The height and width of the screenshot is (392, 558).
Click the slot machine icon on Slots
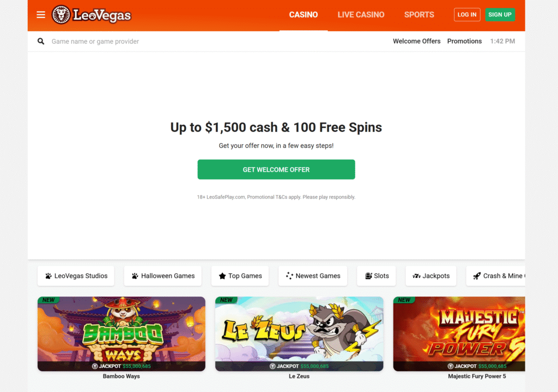coord(368,276)
